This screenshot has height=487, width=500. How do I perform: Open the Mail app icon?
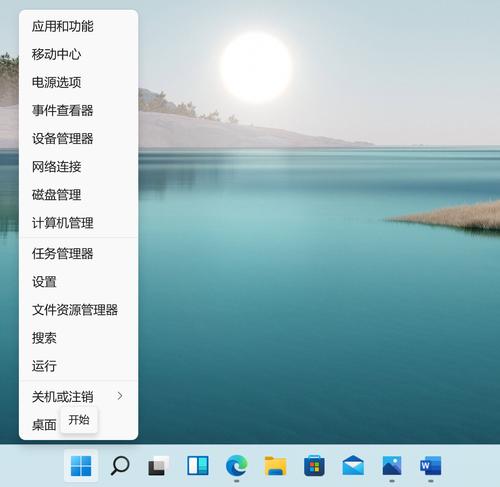pos(353,466)
